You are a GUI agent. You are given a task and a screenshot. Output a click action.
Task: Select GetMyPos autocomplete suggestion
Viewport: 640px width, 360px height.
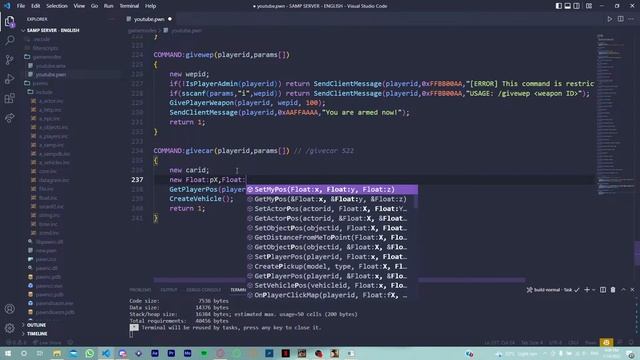click(x=332, y=199)
